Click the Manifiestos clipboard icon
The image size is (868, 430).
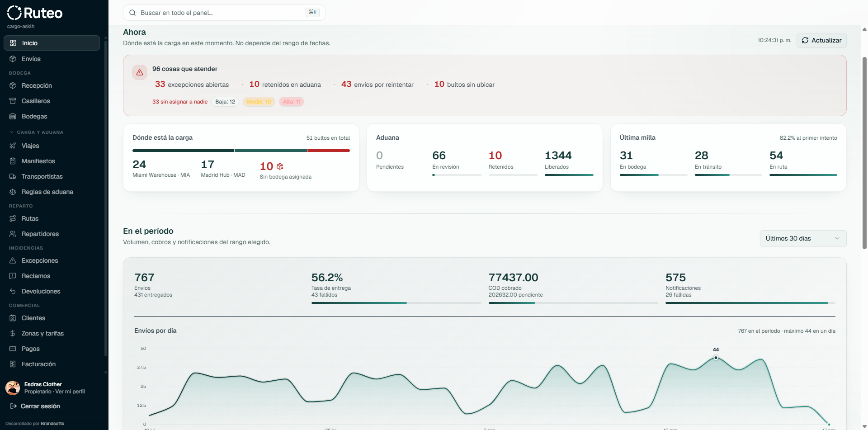pos(13,161)
